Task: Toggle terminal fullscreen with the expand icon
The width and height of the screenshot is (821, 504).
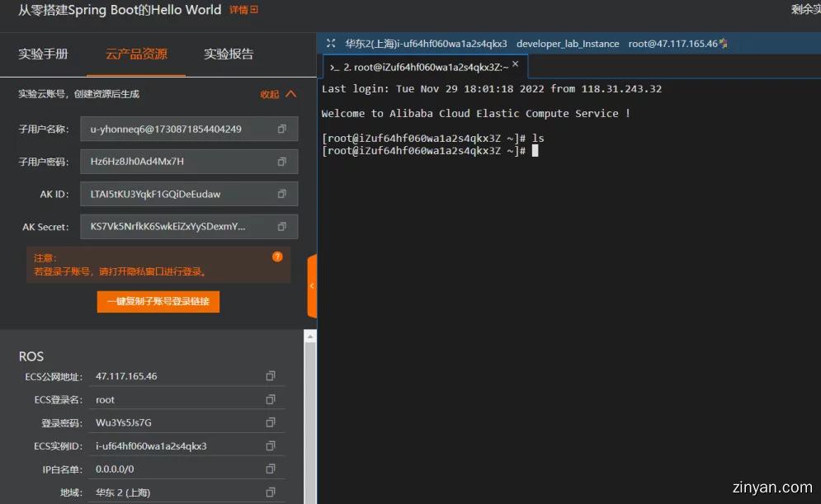Action: 331,44
